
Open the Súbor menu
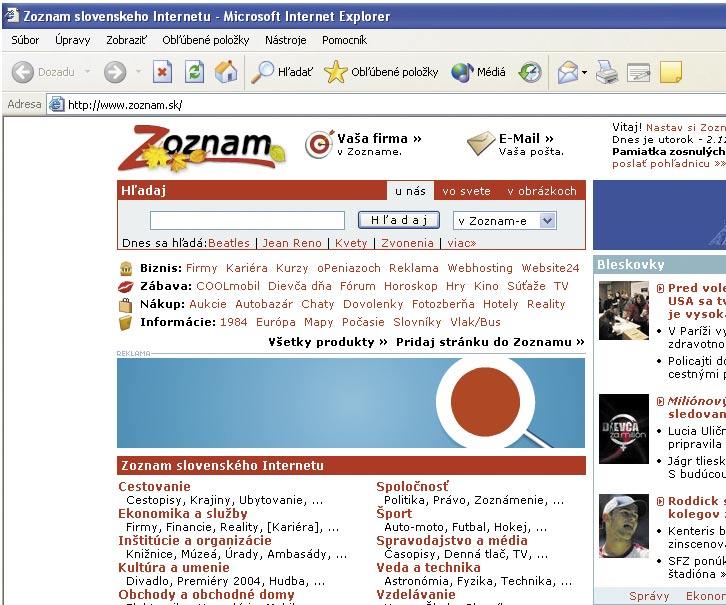click(25, 40)
